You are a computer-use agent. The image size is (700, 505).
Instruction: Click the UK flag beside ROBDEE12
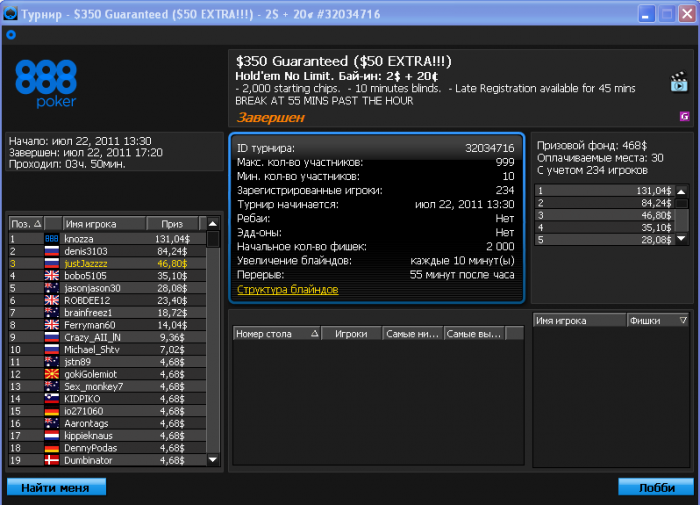[x=52, y=300]
